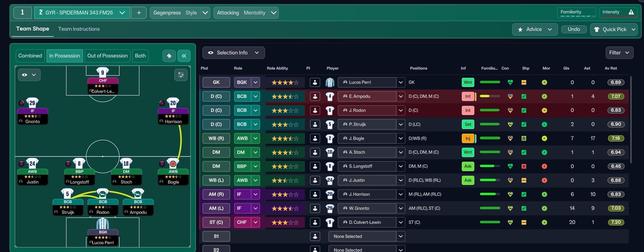Switch to the Team Instructions tab
This screenshot has width=644, height=252.
pyautogui.click(x=79, y=29)
